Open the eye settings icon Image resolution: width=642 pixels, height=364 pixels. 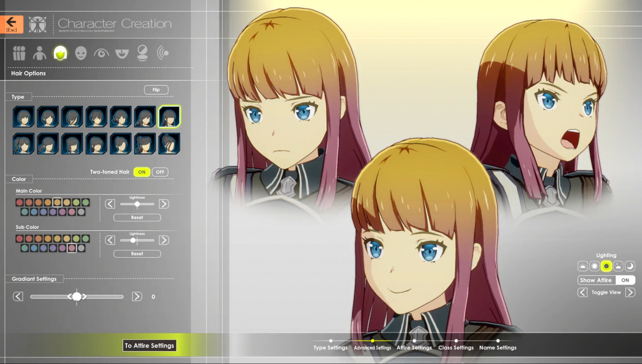click(x=101, y=53)
